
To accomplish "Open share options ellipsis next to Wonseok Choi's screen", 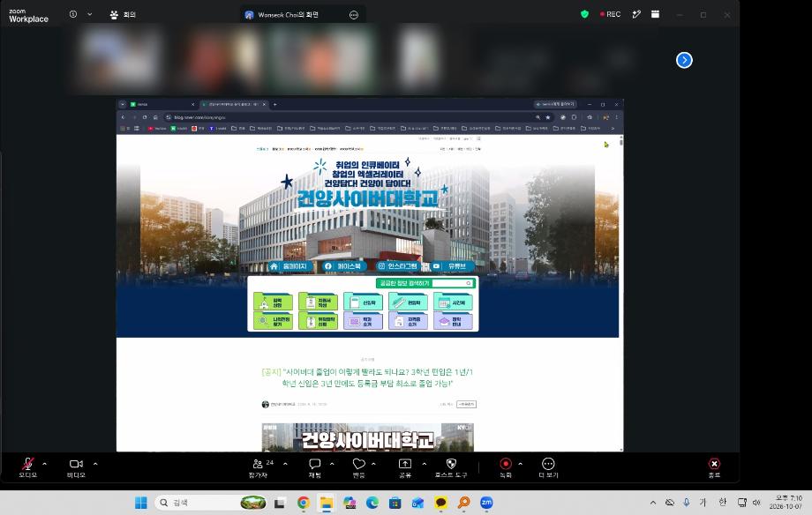I will [x=354, y=15].
